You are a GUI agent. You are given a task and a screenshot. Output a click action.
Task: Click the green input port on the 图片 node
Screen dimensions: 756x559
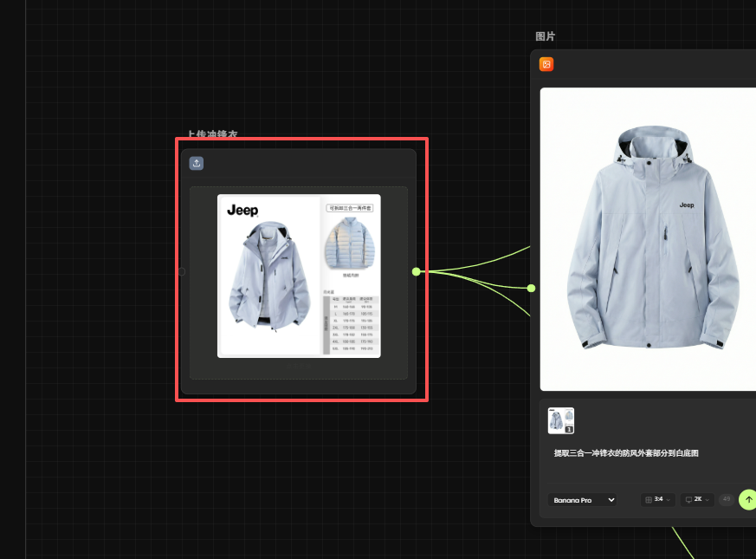[531, 288]
